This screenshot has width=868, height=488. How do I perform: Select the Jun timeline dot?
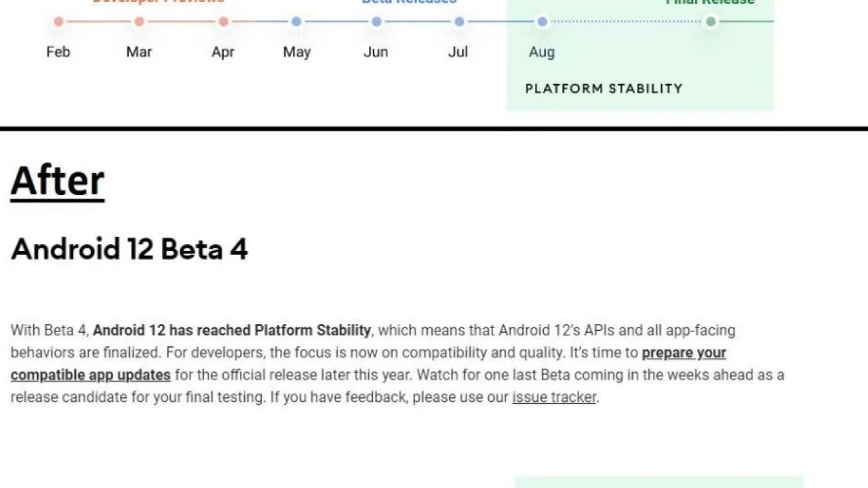[376, 22]
